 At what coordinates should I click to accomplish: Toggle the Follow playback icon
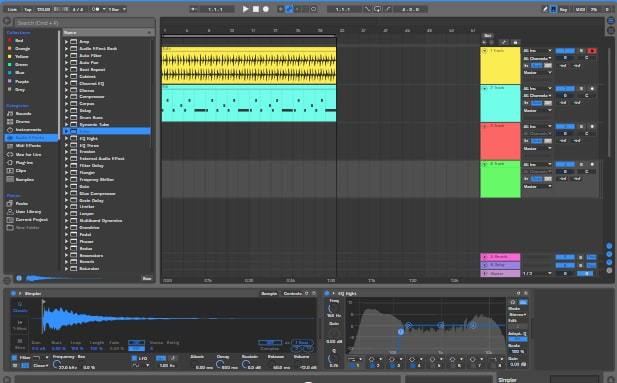[194, 9]
